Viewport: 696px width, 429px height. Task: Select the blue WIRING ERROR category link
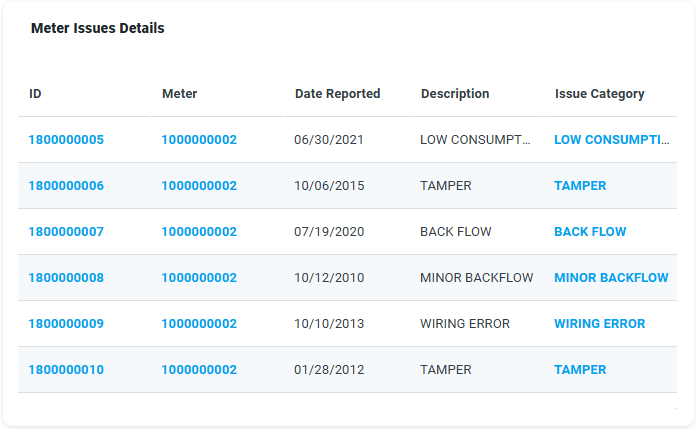coord(599,324)
